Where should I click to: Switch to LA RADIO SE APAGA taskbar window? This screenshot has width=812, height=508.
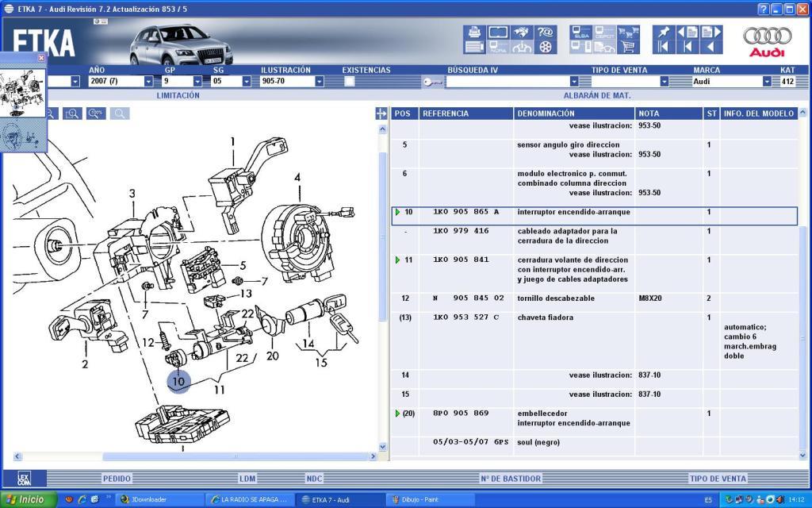pos(250,500)
